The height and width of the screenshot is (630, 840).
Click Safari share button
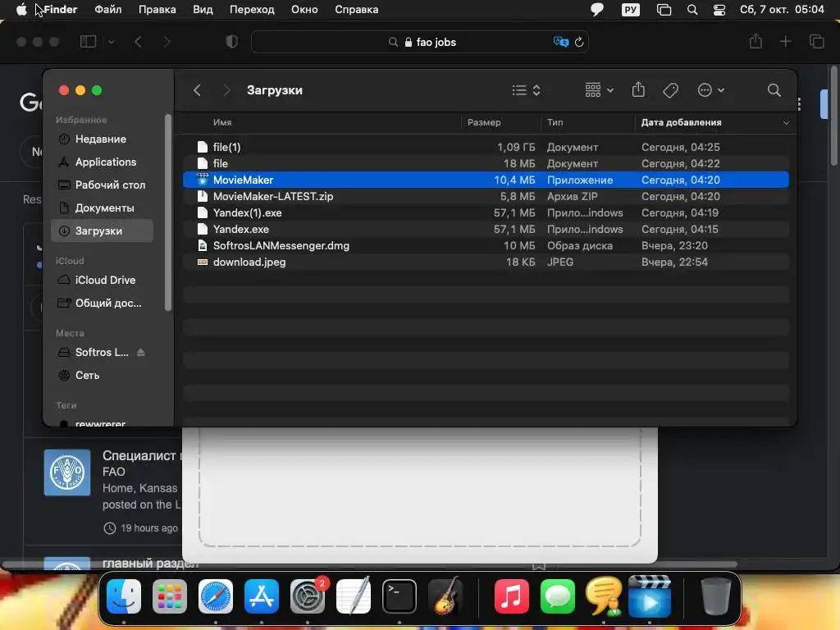[756, 41]
